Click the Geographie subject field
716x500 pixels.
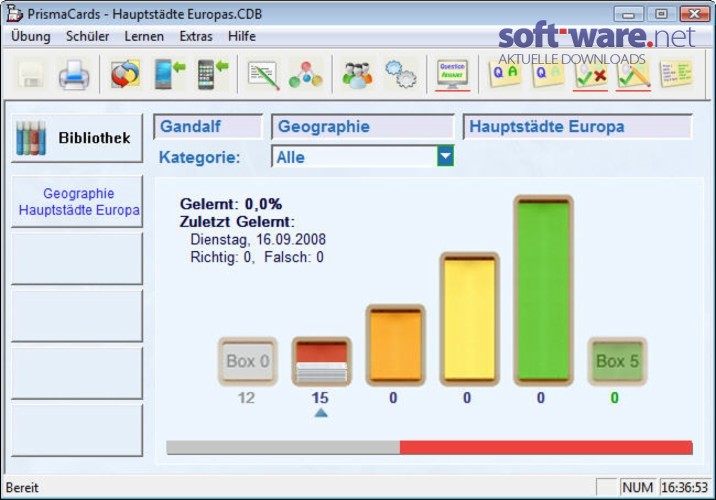[363, 126]
